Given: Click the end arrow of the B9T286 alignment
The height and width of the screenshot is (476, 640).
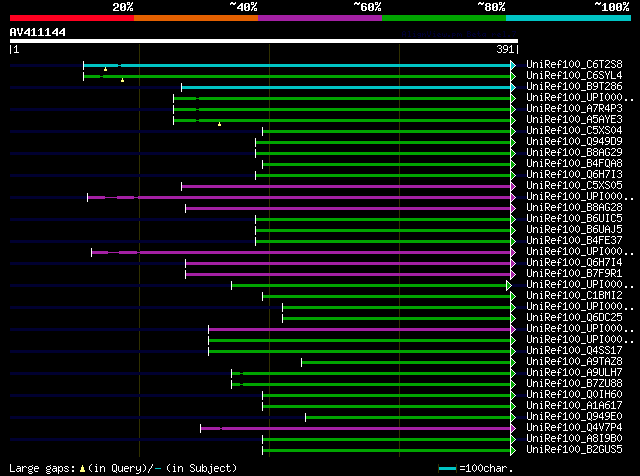Looking at the screenshot, I should pyautogui.click(x=513, y=87).
